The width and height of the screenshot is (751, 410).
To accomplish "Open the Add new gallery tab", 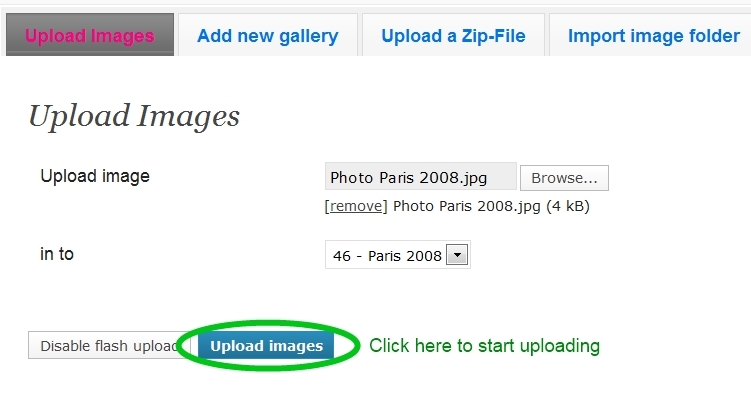I will [x=268, y=35].
